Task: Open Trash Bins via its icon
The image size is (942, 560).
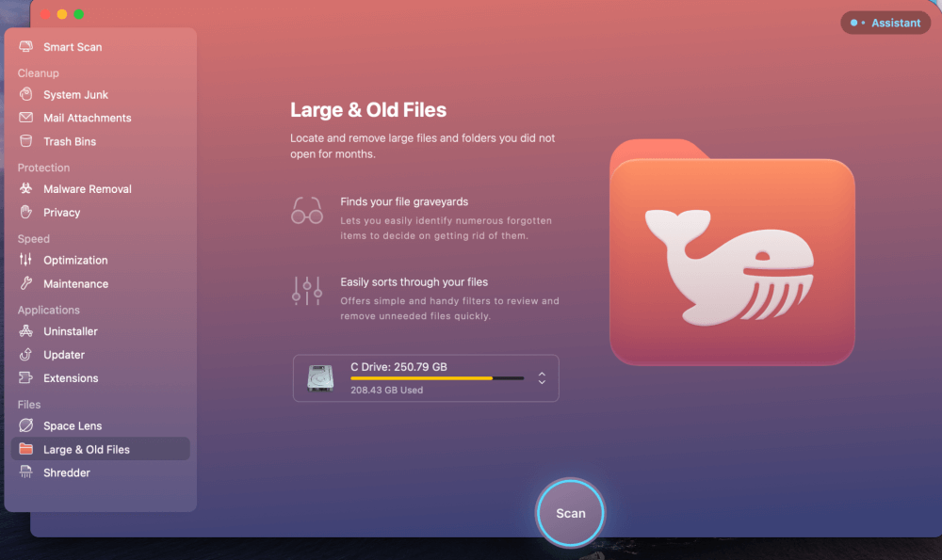Action: (x=26, y=142)
